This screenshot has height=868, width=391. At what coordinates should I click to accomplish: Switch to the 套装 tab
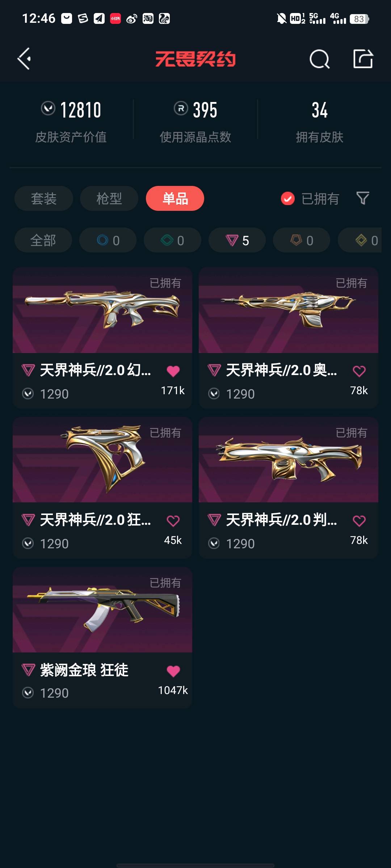tap(44, 199)
